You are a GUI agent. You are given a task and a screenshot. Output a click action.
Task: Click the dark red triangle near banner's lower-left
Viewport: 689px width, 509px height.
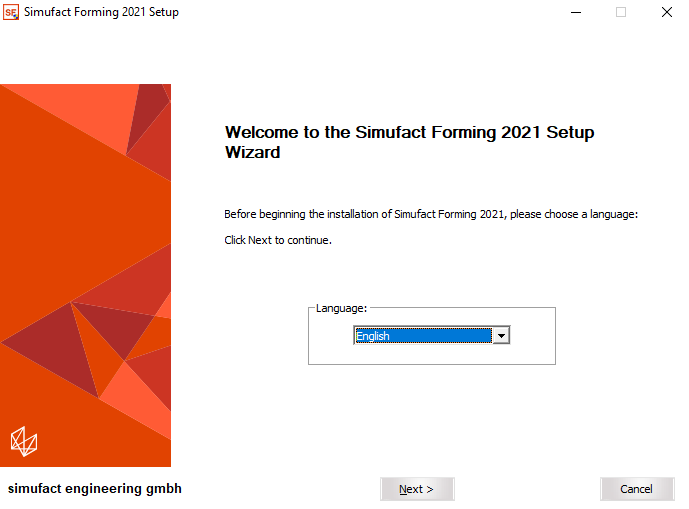[x=55, y=347]
